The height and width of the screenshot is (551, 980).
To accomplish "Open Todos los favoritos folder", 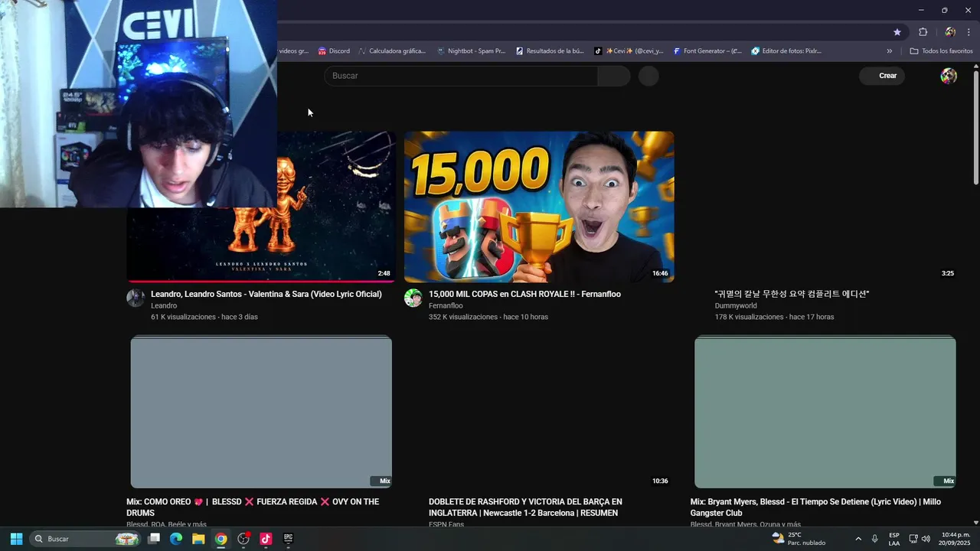I will click(941, 51).
